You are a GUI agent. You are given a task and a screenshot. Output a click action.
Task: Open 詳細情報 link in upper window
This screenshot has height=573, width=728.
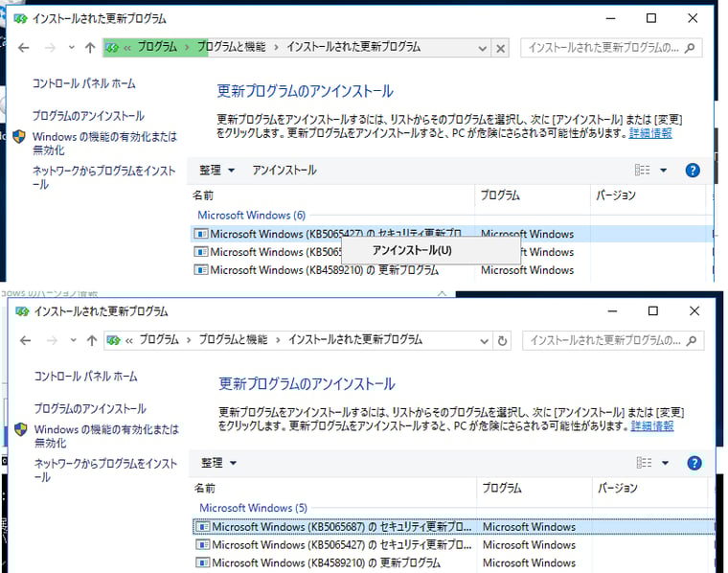coord(650,133)
